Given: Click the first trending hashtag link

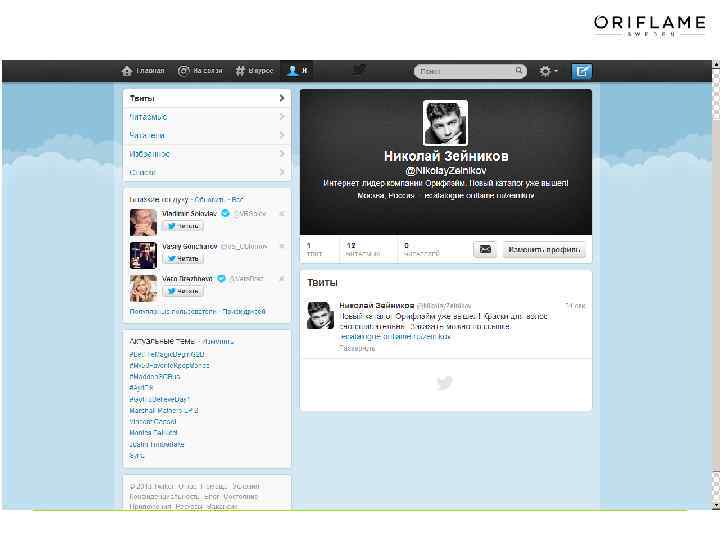Looking at the screenshot, I should pos(167,354).
